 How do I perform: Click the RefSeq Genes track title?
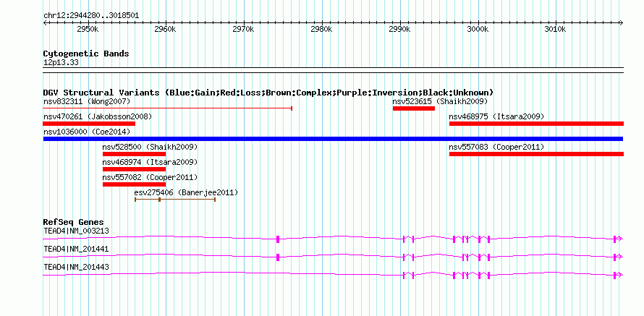(x=74, y=223)
